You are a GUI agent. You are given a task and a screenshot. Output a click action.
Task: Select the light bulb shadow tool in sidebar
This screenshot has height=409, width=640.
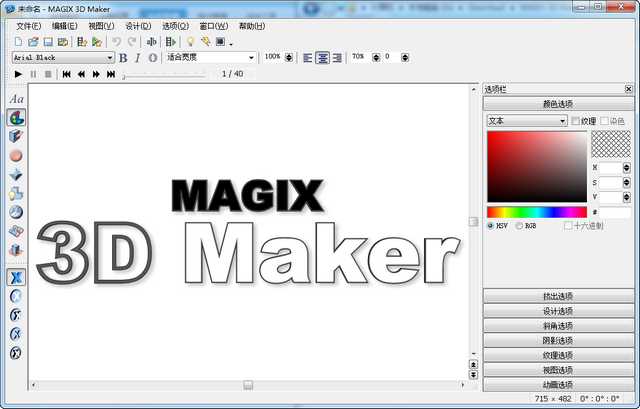[16, 193]
